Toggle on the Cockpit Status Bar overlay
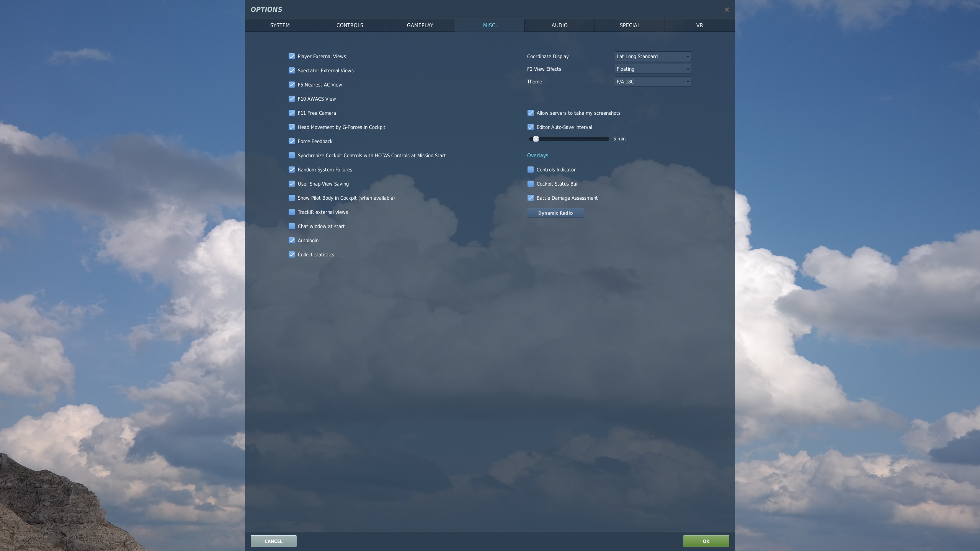This screenshot has width=980, height=551. pyautogui.click(x=531, y=184)
